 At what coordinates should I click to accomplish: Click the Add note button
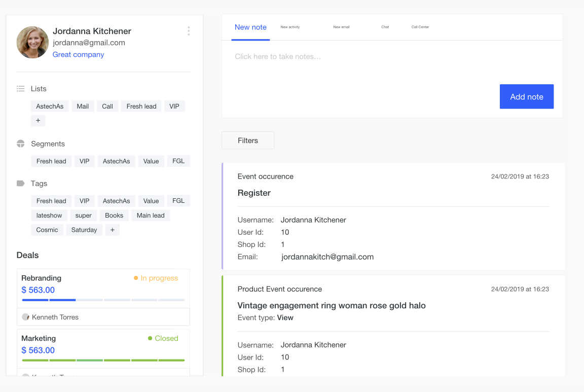526,96
